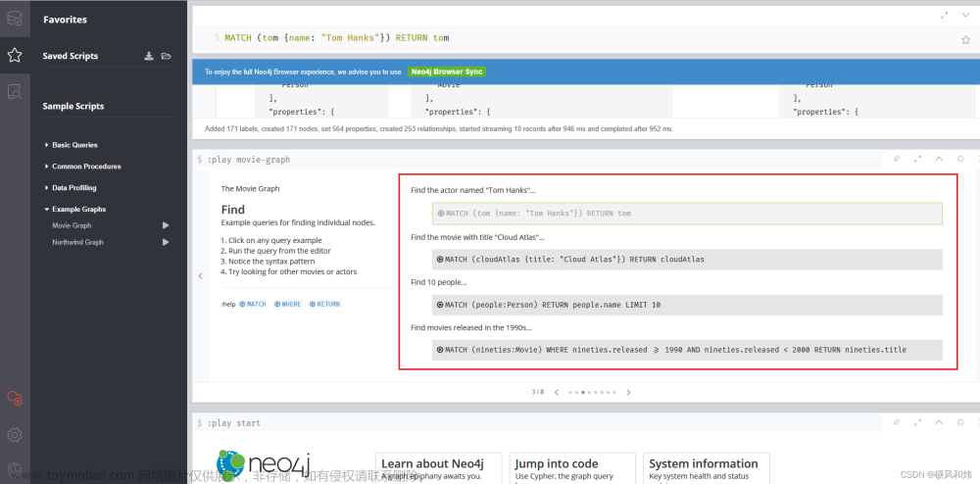Rerun the :play movie-graph frame
Viewport: 980px width, 484px height.
[x=960, y=160]
